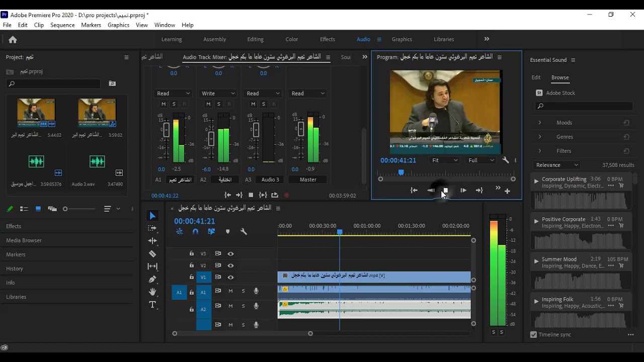Mute mixer track A1

point(163,104)
